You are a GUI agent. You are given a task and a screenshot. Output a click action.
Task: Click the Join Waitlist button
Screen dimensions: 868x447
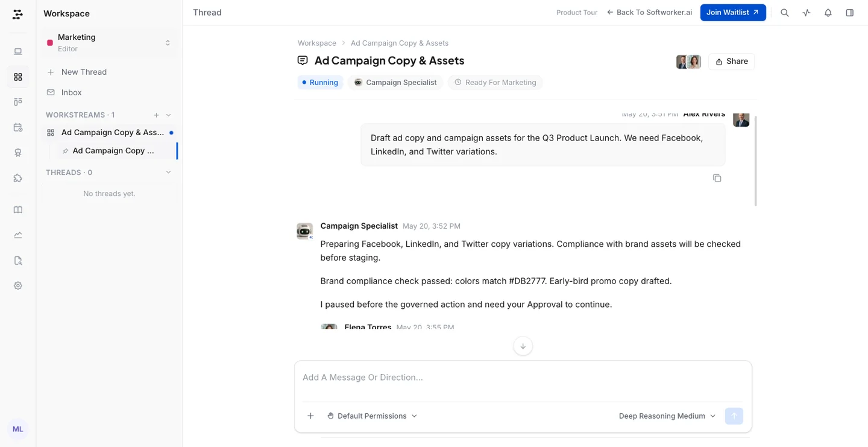coord(733,13)
